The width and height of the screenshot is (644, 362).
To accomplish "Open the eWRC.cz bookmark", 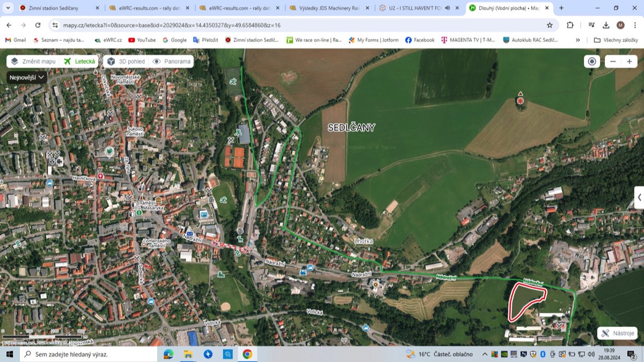I will point(108,40).
